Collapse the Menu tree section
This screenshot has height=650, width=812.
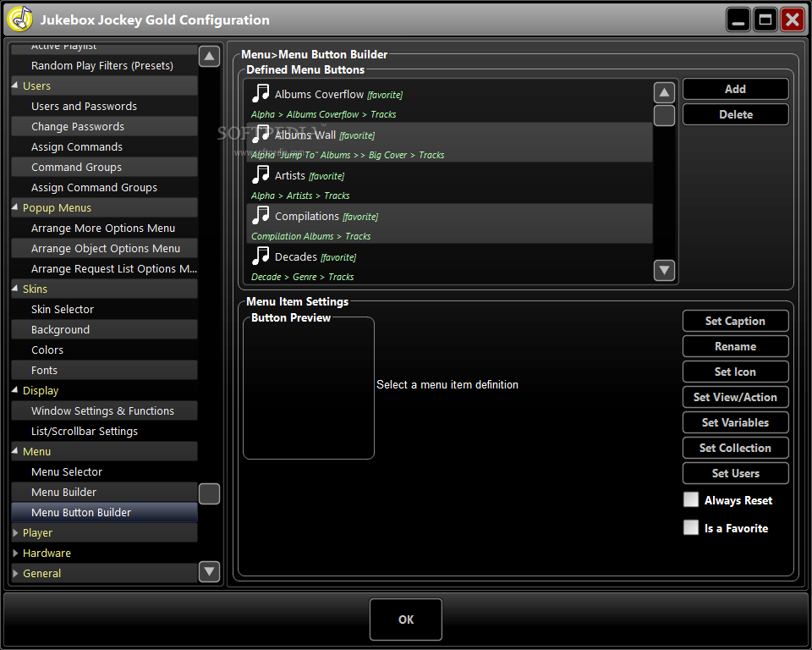pyautogui.click(x=15, y=451)
